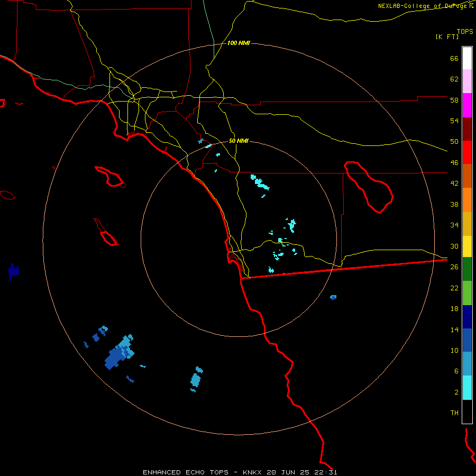Click the small blue echo south of border

tap(333, 297)
